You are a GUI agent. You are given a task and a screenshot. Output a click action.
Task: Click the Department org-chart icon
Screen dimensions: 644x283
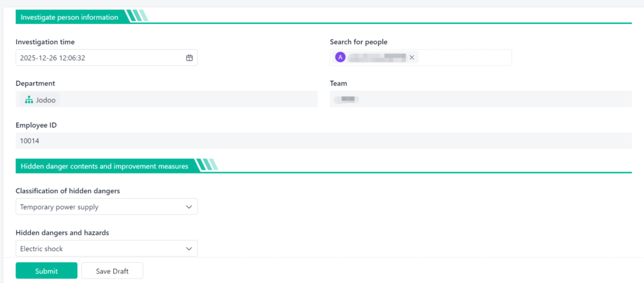(x=29, y=99)
